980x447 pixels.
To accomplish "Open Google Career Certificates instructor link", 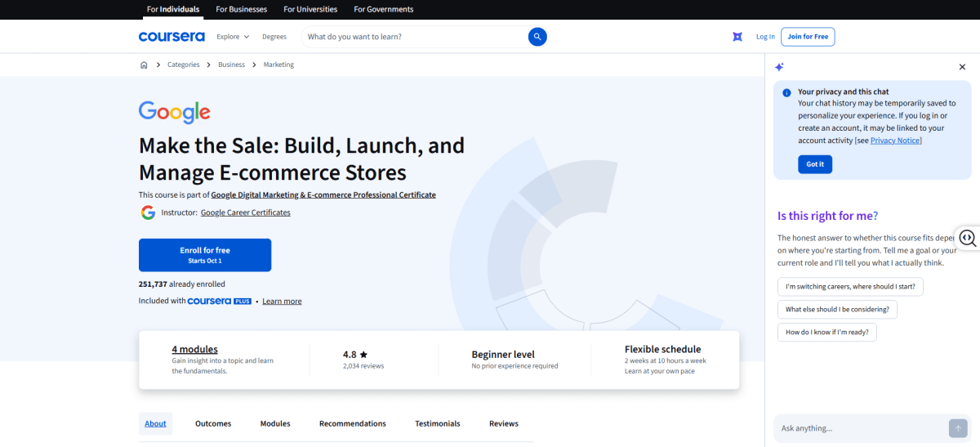I will tap(246, 212).
